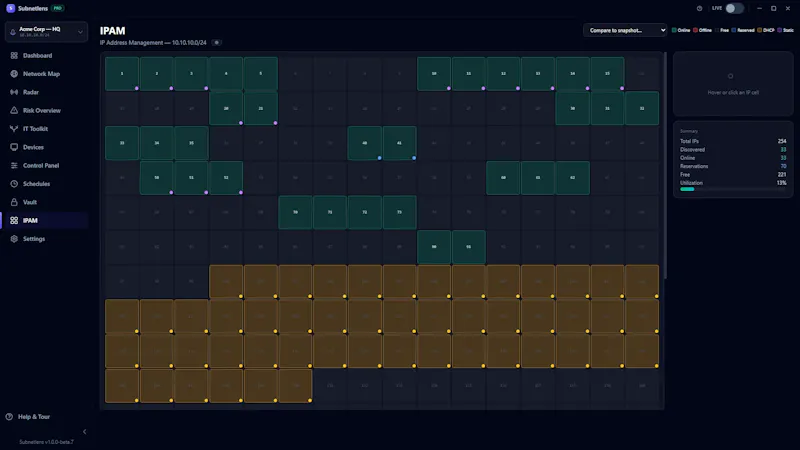Select IP cell 15
Image resolution: width=800 pixels, height=450 pixels.
pyautogui.click(x=607, y=73)
